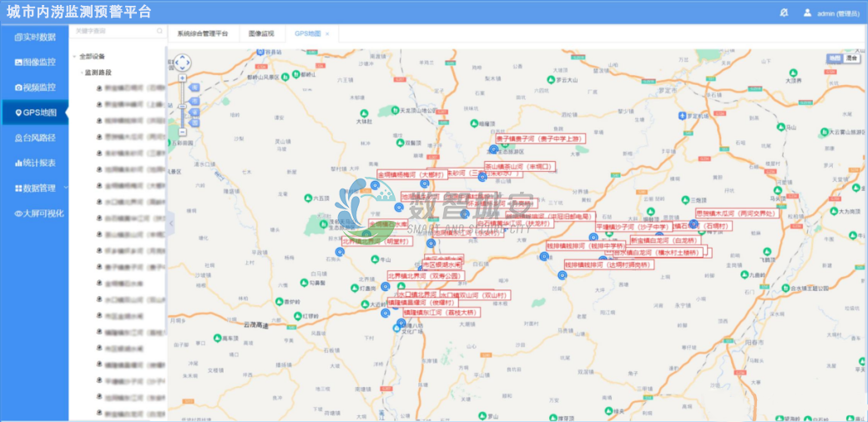Open 实时数据 in the sidebar
The width and height of the screenshot is (868, 422).
35,37
